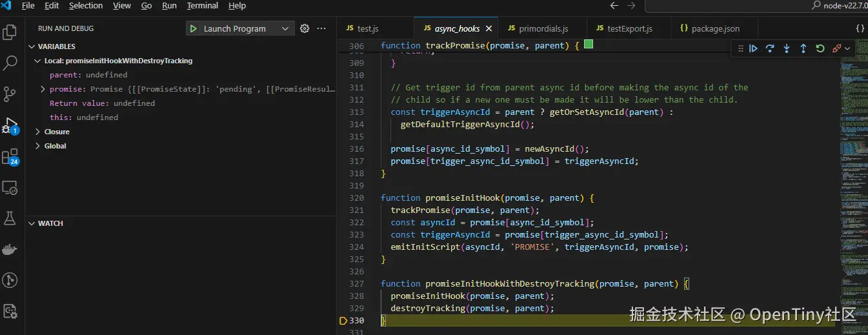Open the Testing flask icon
The image size is (868, 335).
point(10,219)
